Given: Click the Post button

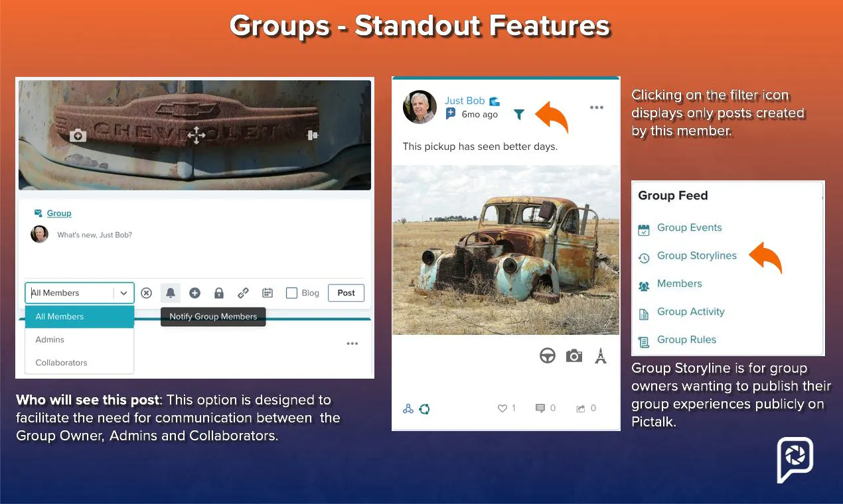Looking at the screenshot, I should tap(346, 293).
